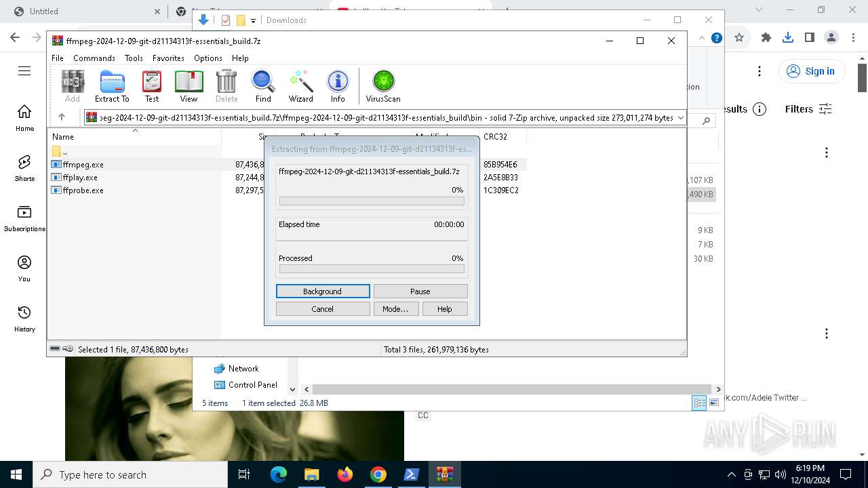
Task: Sort by the Name column header
Action: pos(134,137)
